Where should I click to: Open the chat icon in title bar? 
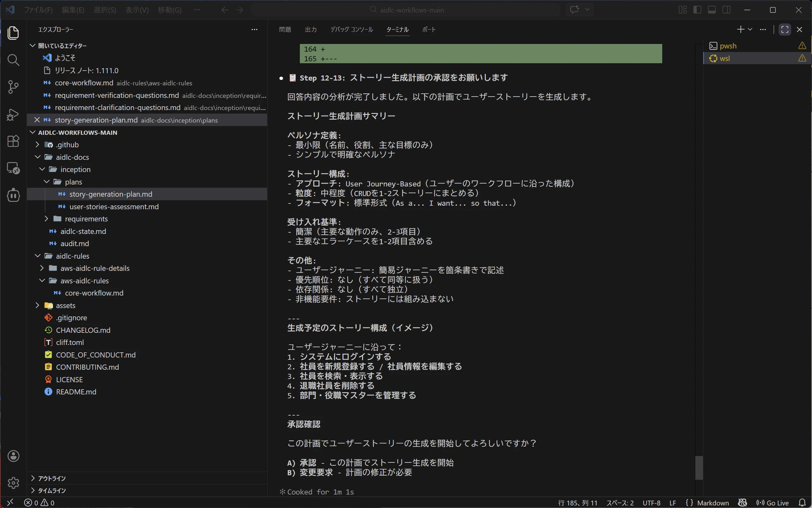click(574, 10)
